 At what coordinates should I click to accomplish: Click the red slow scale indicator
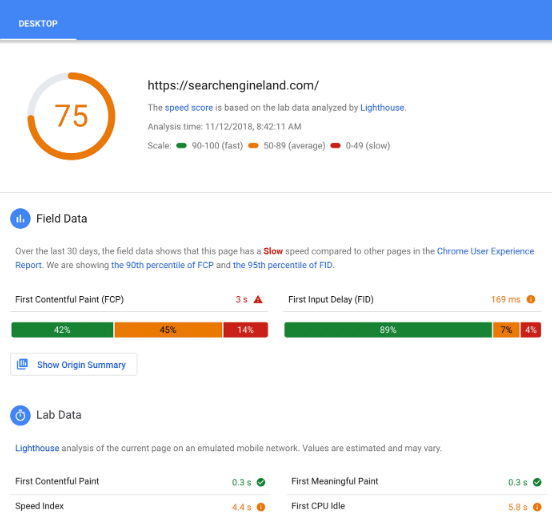(335, 146)
